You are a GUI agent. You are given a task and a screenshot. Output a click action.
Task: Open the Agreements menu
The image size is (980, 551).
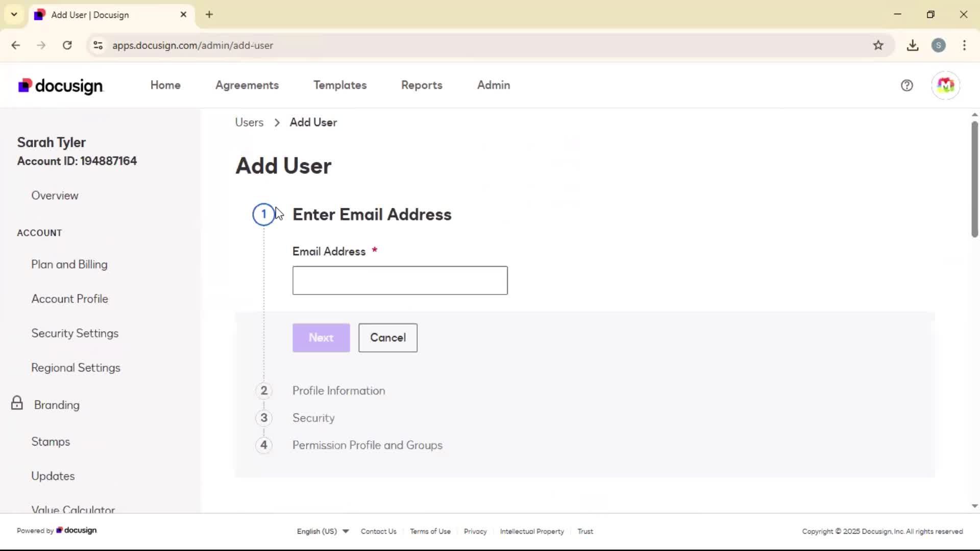click(x=247, y=85)
